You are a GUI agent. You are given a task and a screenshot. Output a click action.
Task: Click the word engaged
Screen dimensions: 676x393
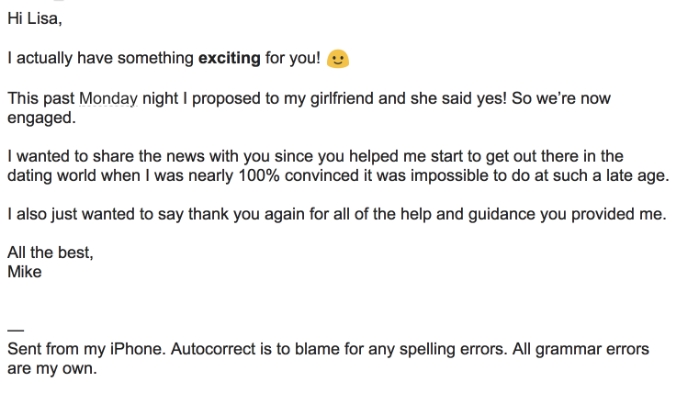pyautogui.click(x=41, y=119)
